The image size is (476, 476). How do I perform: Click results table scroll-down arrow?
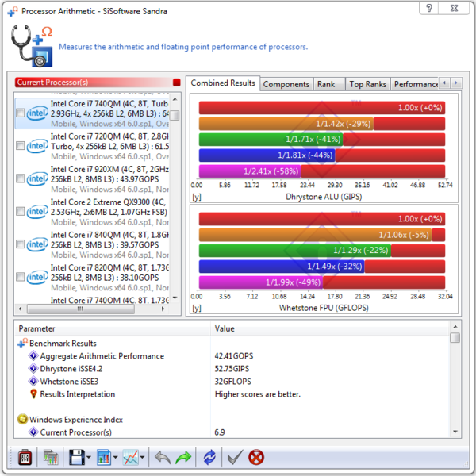point(455,432)
